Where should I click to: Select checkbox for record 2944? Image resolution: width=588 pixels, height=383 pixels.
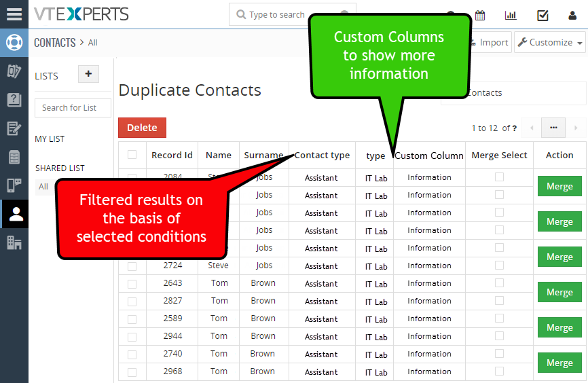click(x=132, y=337)
